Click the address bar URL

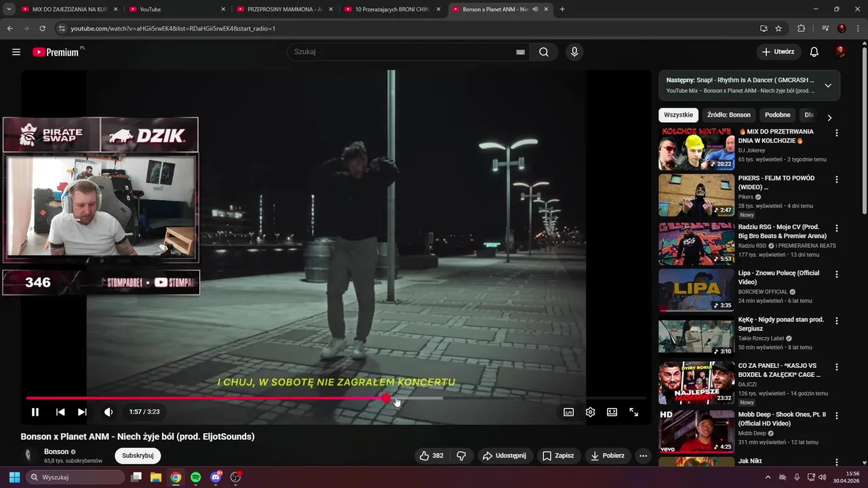point(173,28)
